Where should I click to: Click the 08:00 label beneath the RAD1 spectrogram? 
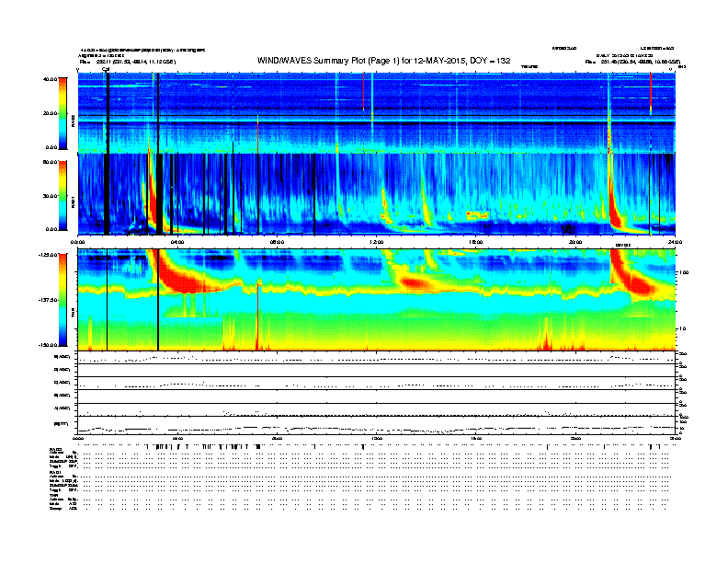point(277,242)
